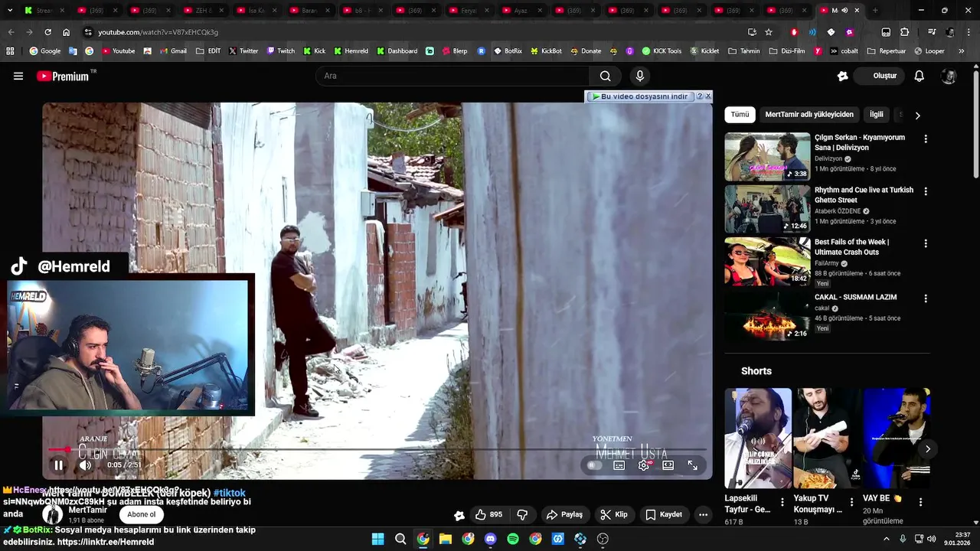Viewport: 980px width, 551px height.
Task: Show hidden system tray icons
Action: [x=887, y=539]
